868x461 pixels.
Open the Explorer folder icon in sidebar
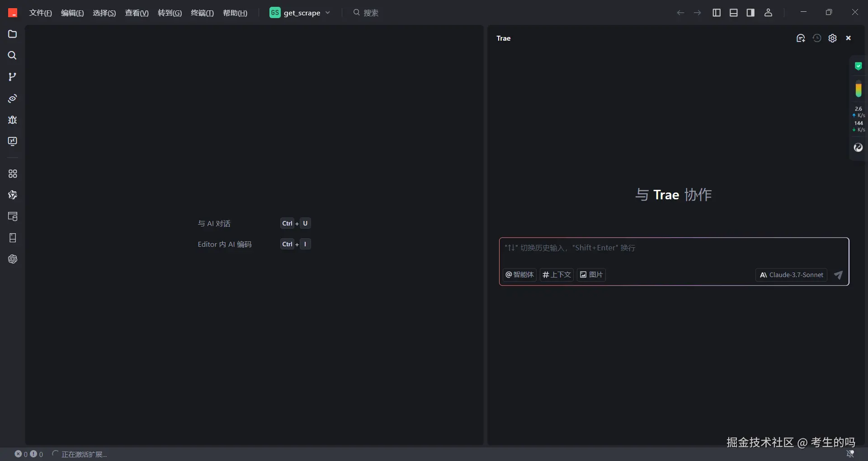click(x=12, y=34)
